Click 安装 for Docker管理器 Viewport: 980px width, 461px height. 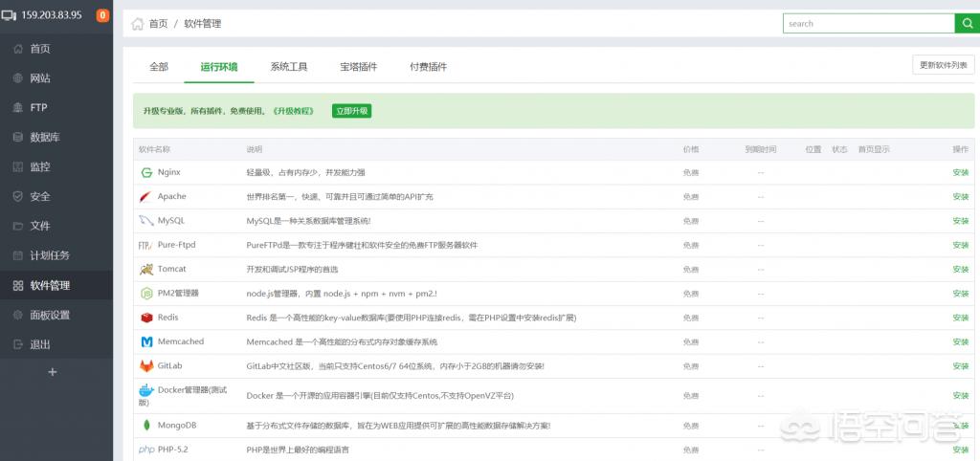(x=960, y=396)
